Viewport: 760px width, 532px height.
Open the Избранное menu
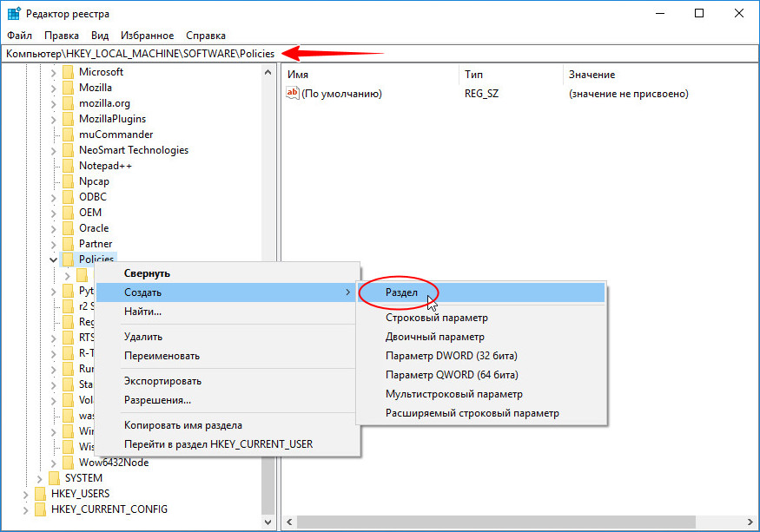pyautogui.click(x=148, y=36)
